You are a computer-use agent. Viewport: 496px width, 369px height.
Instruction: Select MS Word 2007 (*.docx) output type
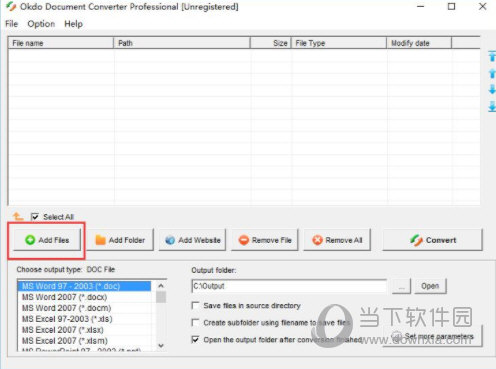coord(84,297)
